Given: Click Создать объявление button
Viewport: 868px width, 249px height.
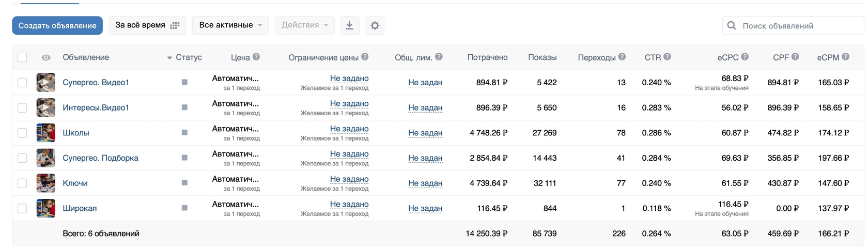Looking at the screenshot, I should click(x=57, y=25).
